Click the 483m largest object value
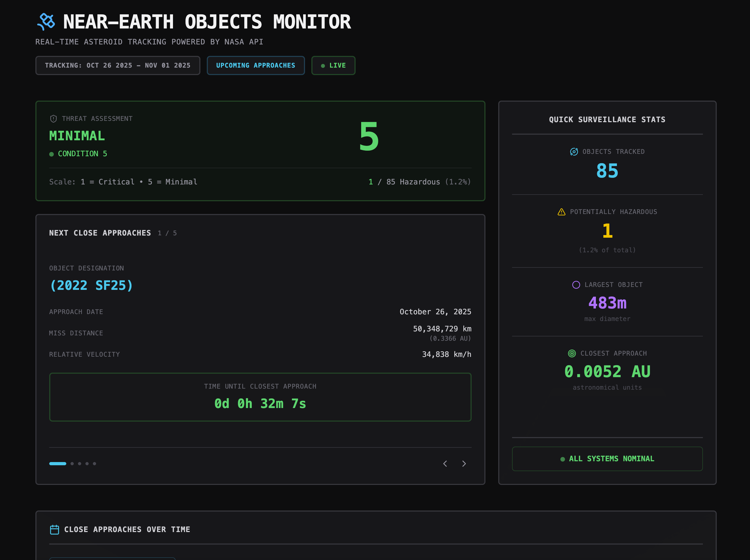Viewport: 750px width, 560px height. coord(607,303)
